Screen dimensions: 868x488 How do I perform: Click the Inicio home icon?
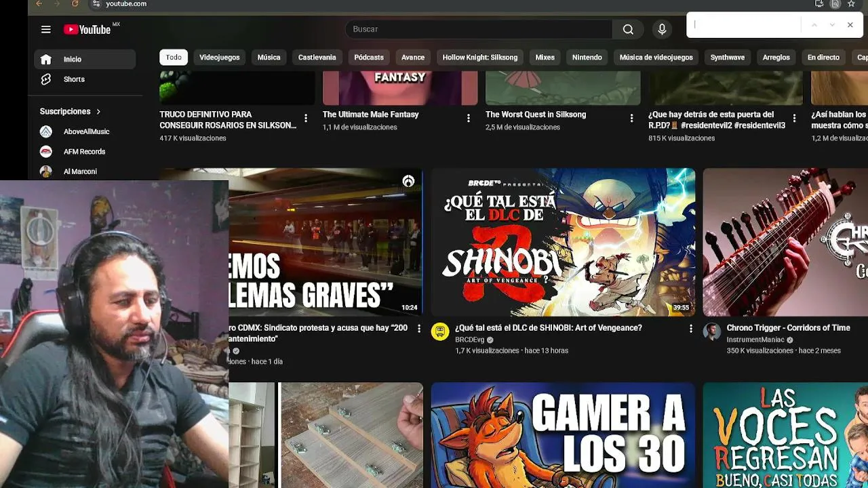tap(45, 59)
